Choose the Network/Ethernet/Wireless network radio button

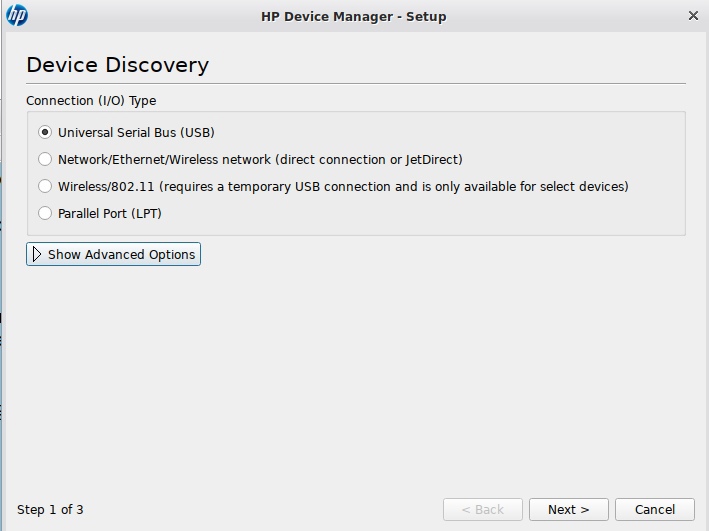(x=45, y=159)
